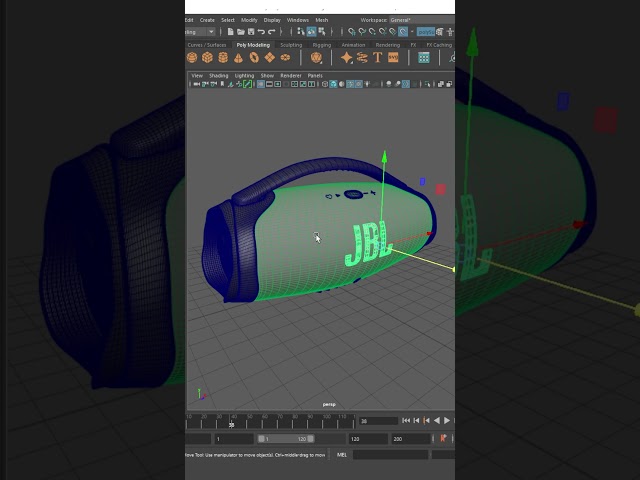The image size is (640, 480).
Task: Switch to the Rigging shelf tab
Action: coord(322,45)
